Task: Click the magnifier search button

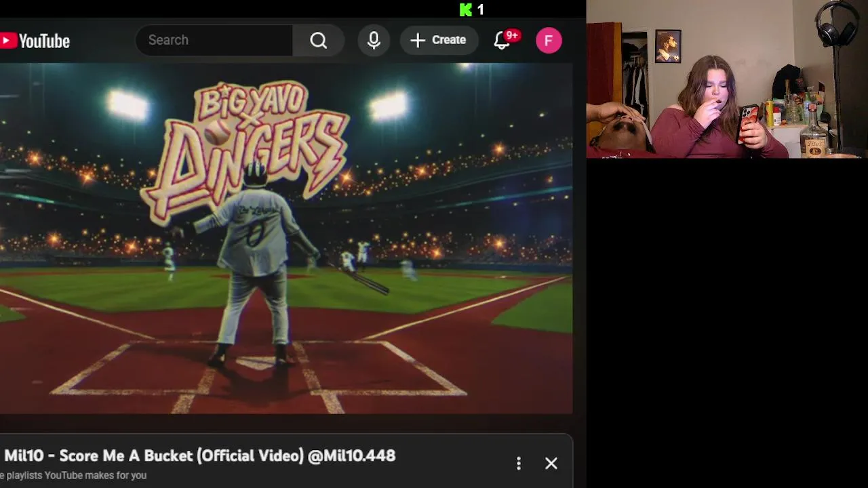Action: [x=319, y=40]
